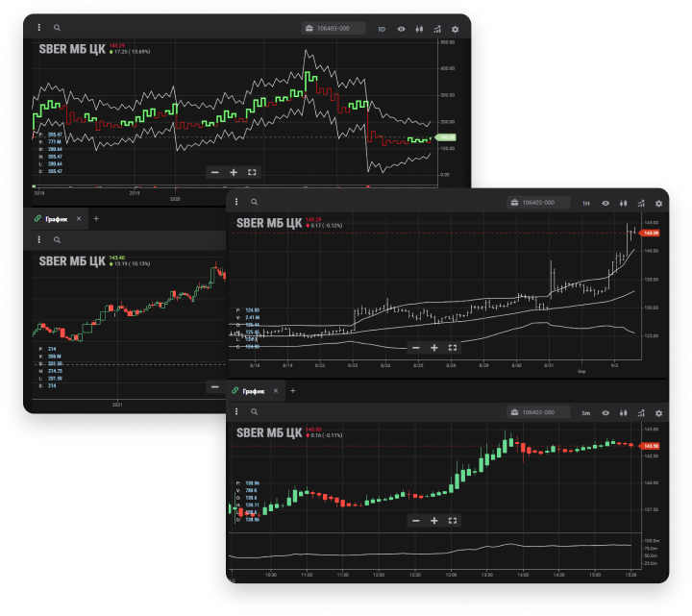Add a new tab in the back window

tap(96, 219)
